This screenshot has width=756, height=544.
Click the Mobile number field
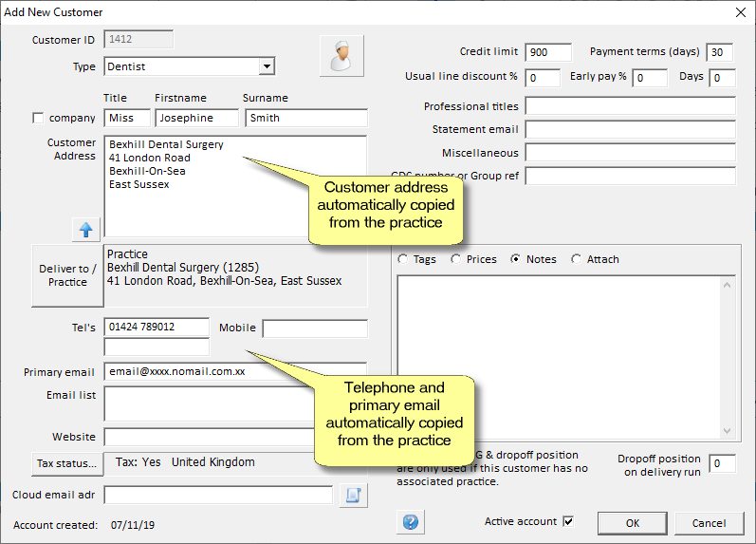pyautogui.click(x=315, y=328)
